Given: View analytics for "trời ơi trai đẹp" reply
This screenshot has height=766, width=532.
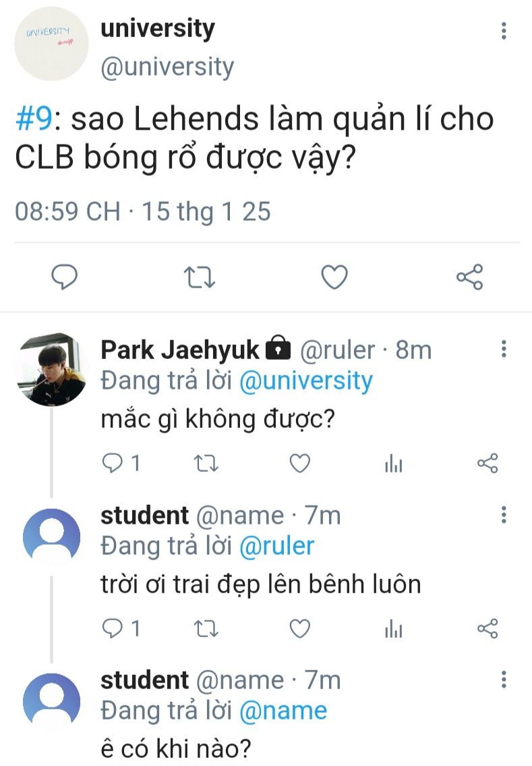Looking at the screenshot, I should coord(393,628).
